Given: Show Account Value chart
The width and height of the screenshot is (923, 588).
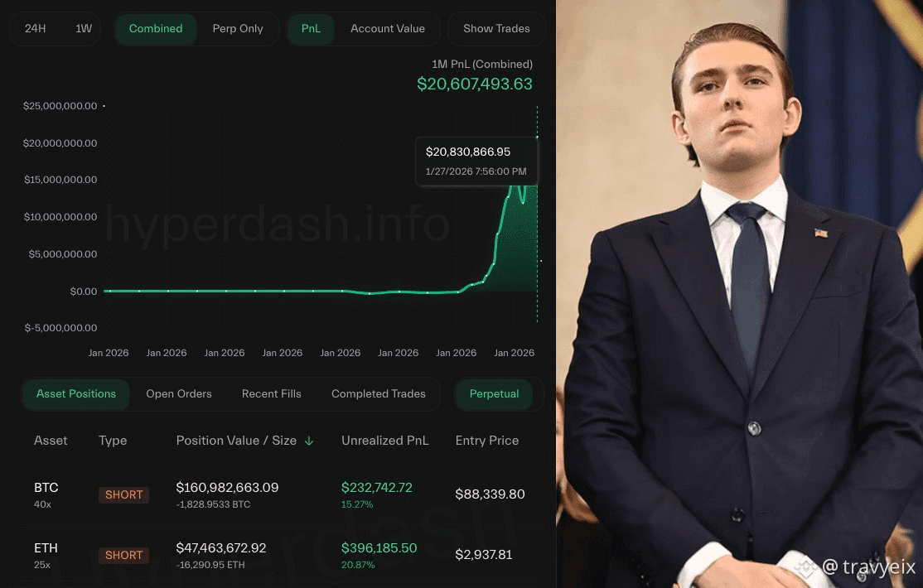Looking at the screenshot, I should point(387,29).
